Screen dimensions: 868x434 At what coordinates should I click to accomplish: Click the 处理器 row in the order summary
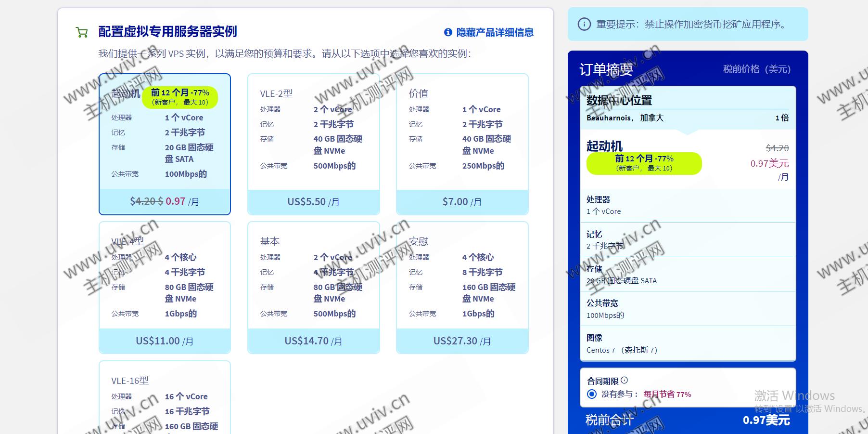(x=687, y=205)
